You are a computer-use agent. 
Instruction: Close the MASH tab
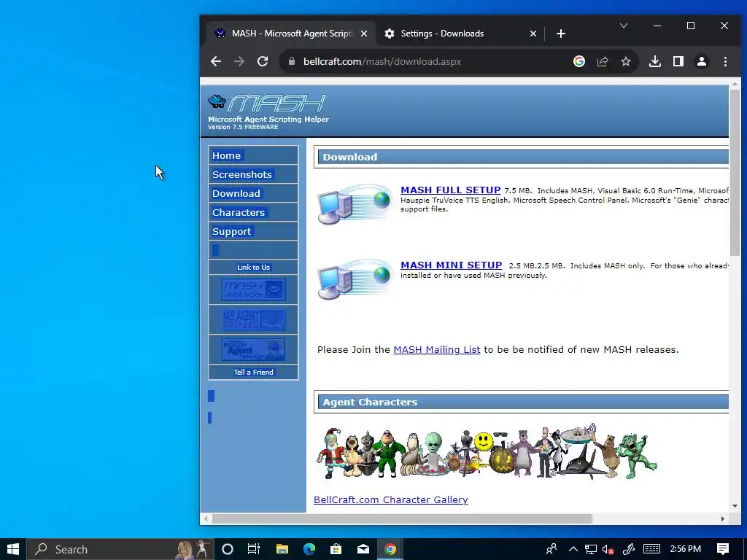(364, 34)
